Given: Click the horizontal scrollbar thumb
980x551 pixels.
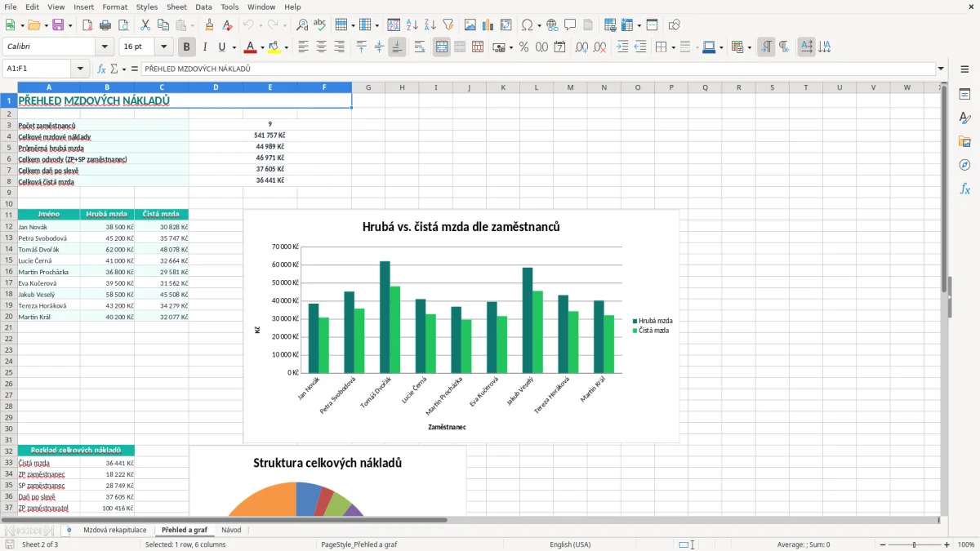Looking at the screenshot, I should click(x=224, y=520).
